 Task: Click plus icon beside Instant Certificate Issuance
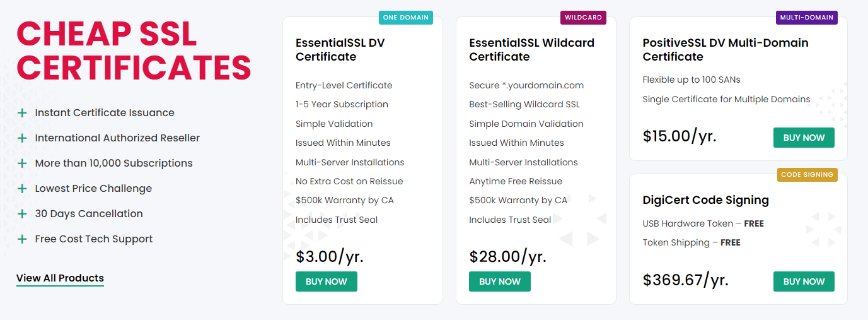[22, 113]
